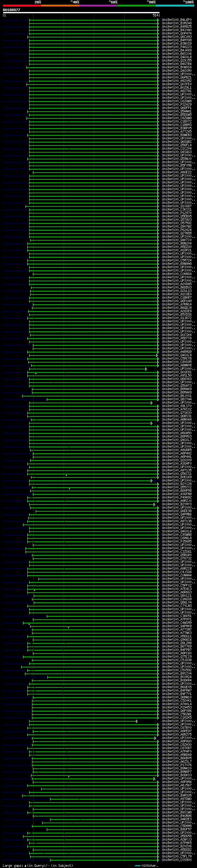Viewport: 197px width, 868px height.
Task: Select hit label UniRef100_B8PMG3
Action: pyautogui.click(x=176, y=436)
